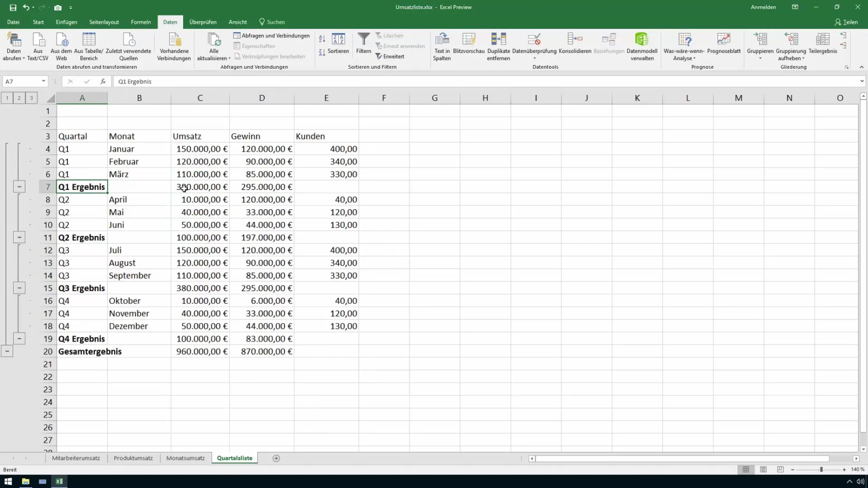Show outline level 1
The height and width of the screenshot is (488, 868).
pyautogui.click(x=7, y=98)
